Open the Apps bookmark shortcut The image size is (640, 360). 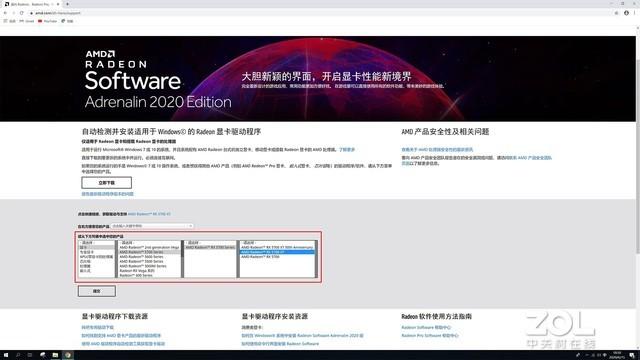[10, 21]
